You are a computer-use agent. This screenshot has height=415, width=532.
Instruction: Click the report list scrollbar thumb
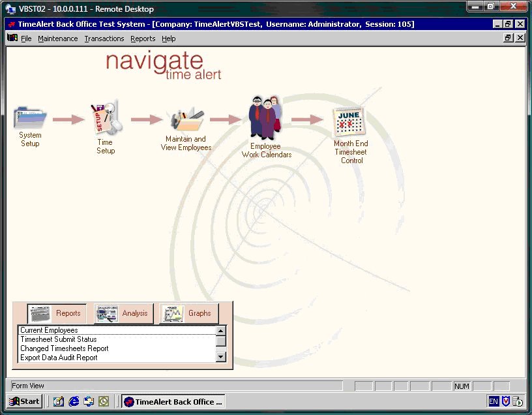point(221,341)
